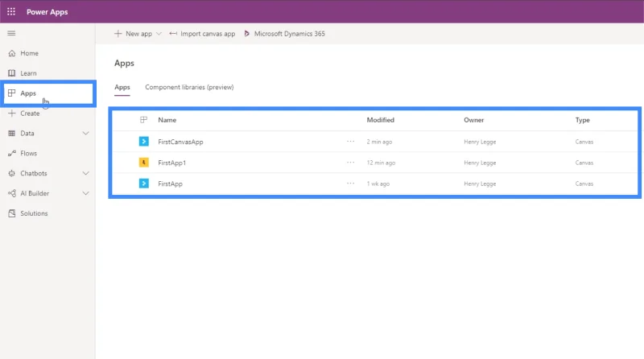
Task: Click the AI Builder icon
Action: pyautogui.click(x=12, y=193)
